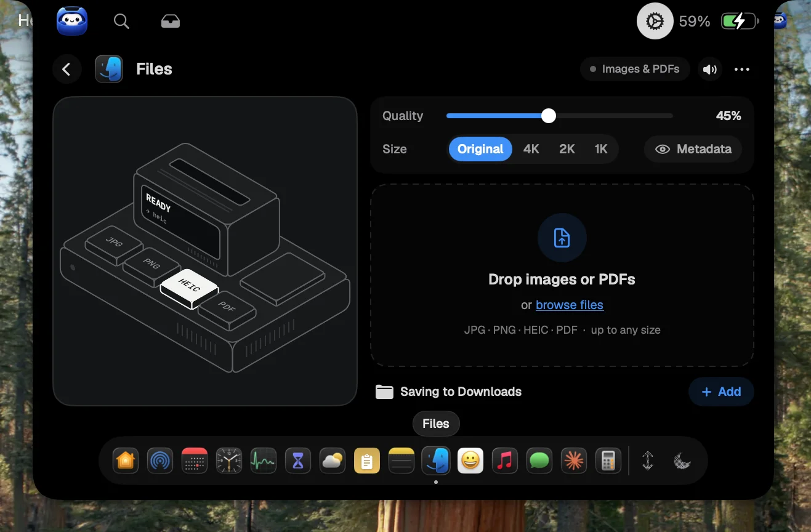Click the blue robot mascot icon

tap(72, 22)
